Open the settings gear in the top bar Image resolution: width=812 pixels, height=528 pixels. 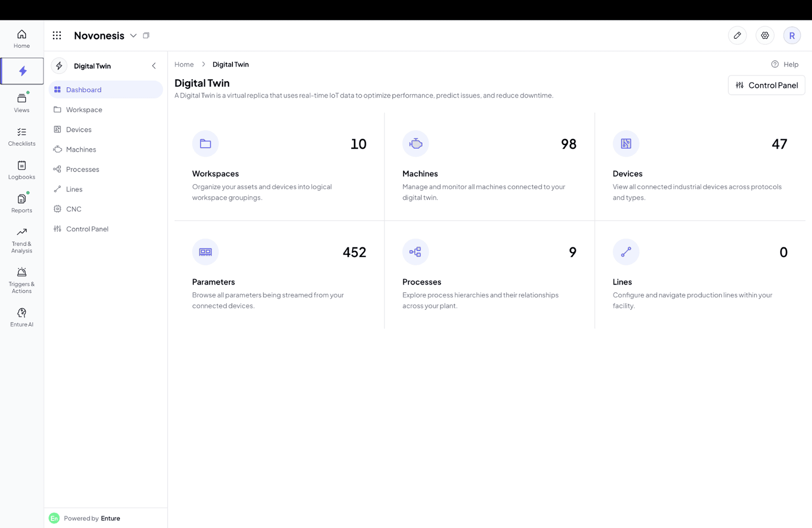pyautogui.click(x=765, y=36)
